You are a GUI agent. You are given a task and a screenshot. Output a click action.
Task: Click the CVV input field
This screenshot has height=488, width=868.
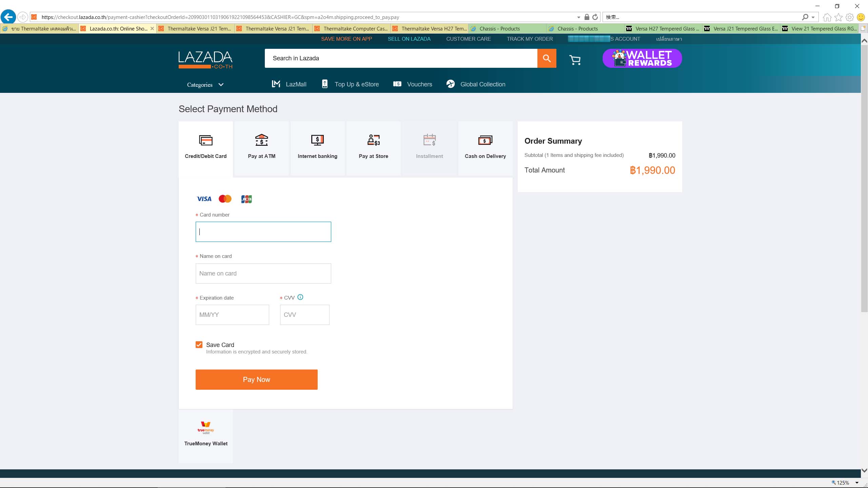[x=305, y=315]
